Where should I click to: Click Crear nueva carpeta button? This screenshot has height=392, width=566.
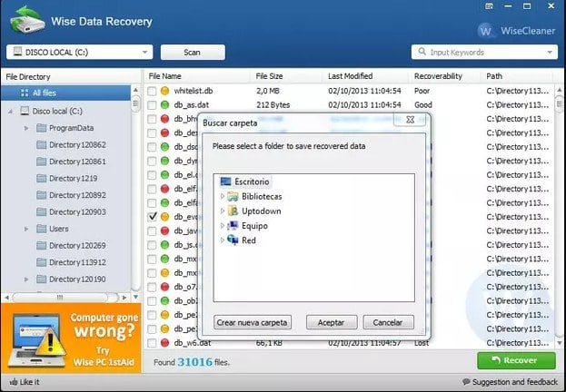tap(253, 322)
